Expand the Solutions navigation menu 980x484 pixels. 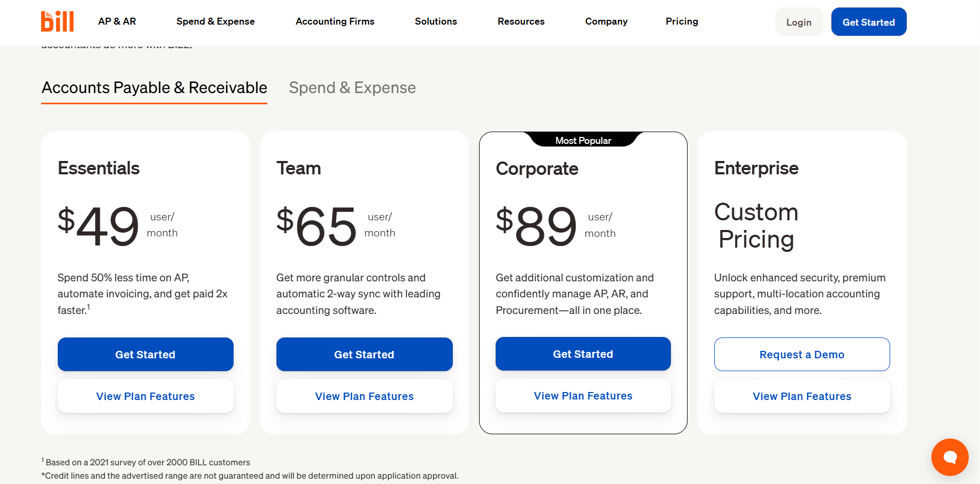[436, 21]
